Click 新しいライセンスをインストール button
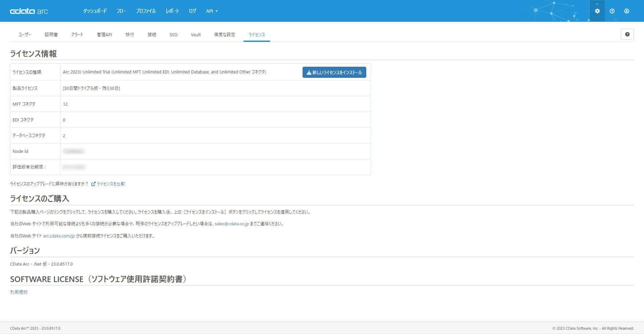This screenshot has height=334, width=644. (x=334, y=72)
